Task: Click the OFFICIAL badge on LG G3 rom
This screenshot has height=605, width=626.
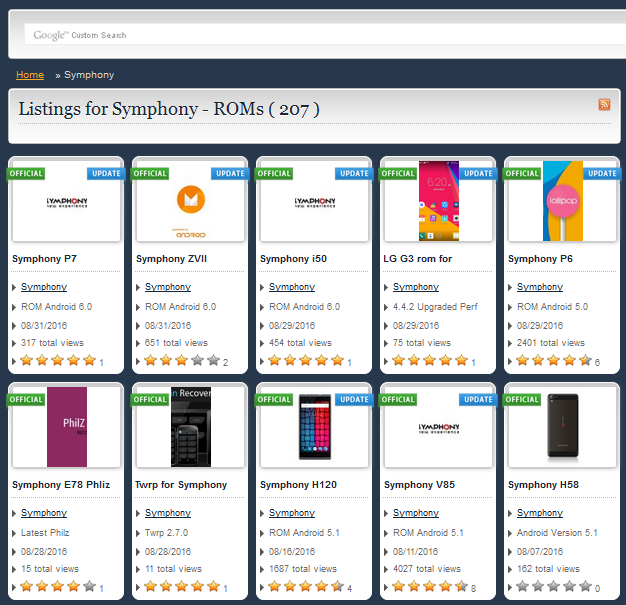Action: 398,173
